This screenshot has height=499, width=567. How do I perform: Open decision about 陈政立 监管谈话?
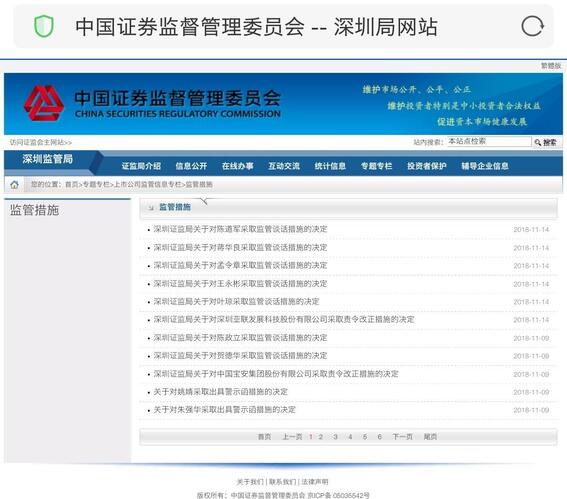[x=240, y=338]
